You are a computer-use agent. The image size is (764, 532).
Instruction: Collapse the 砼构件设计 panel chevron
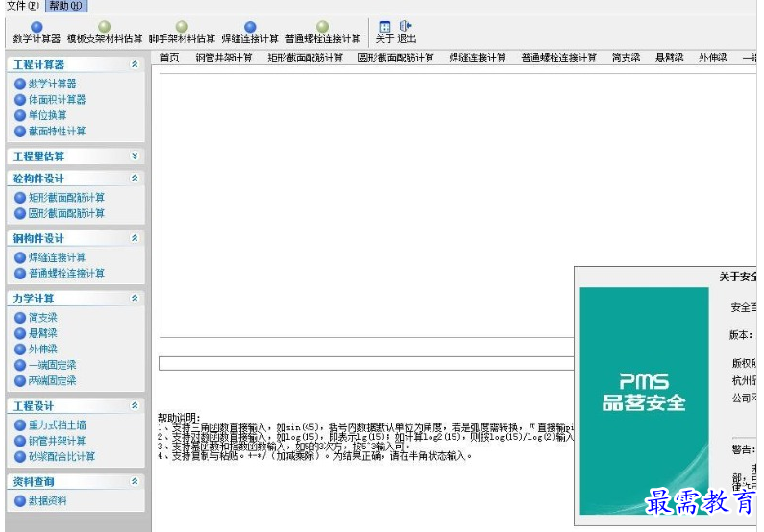point(135,179)
